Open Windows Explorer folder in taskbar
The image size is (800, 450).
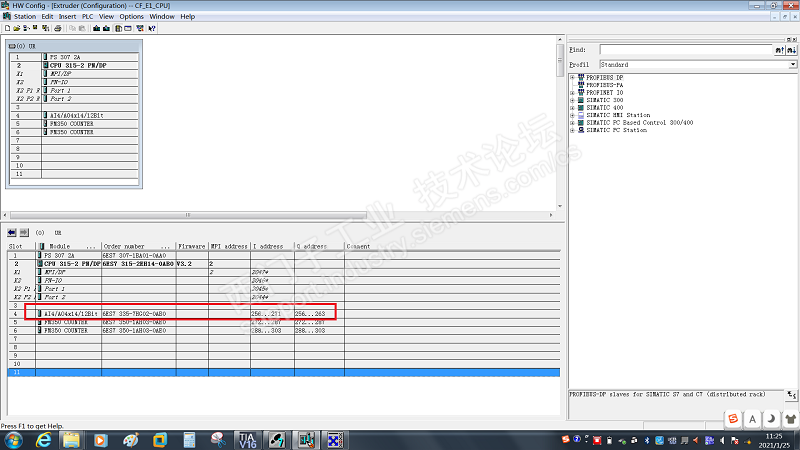point(71,440)
